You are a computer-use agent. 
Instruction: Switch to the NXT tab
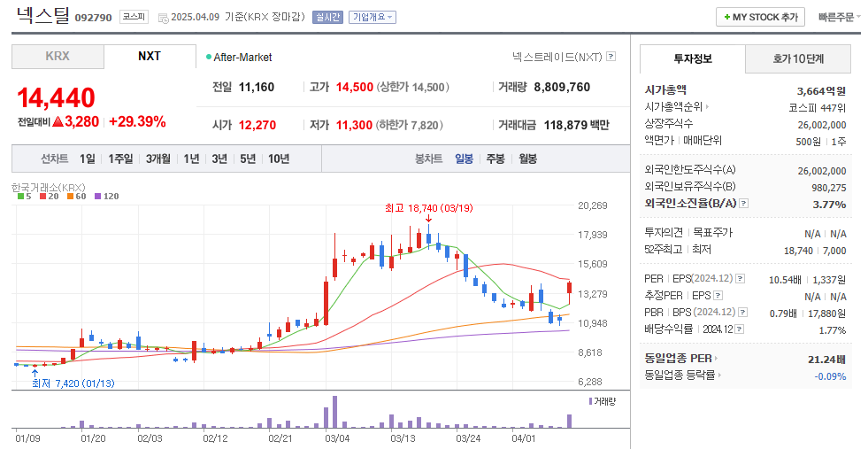[x=150, y=57]
